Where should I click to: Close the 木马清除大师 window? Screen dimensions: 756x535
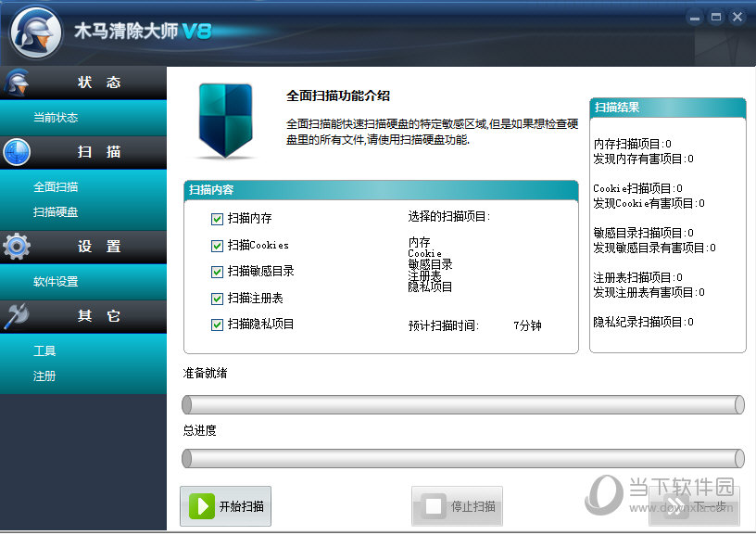737,18
